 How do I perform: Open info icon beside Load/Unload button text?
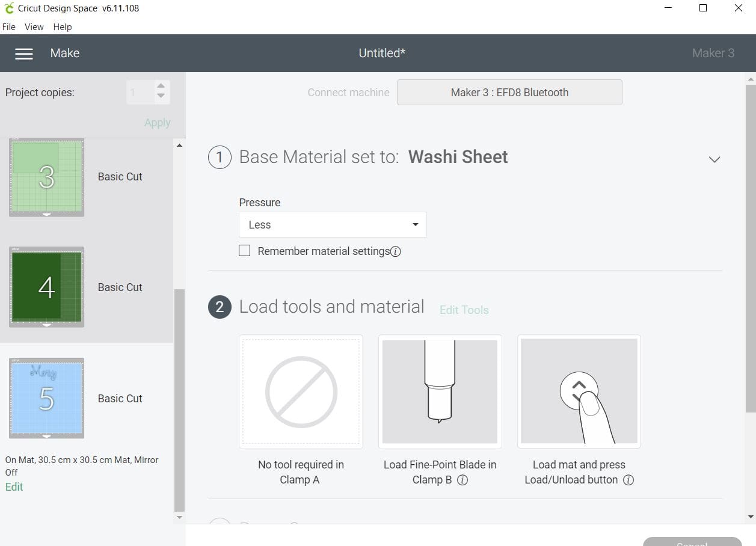click(x=628, y=480)
